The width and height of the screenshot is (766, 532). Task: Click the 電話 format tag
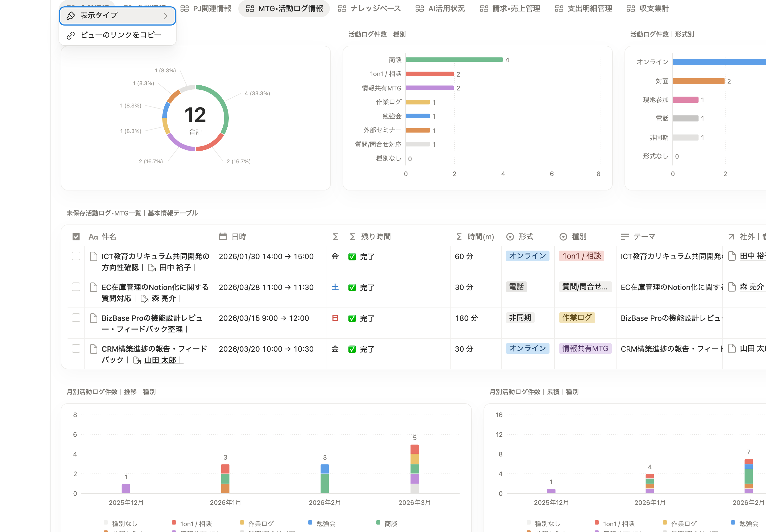tap(516, 287)
